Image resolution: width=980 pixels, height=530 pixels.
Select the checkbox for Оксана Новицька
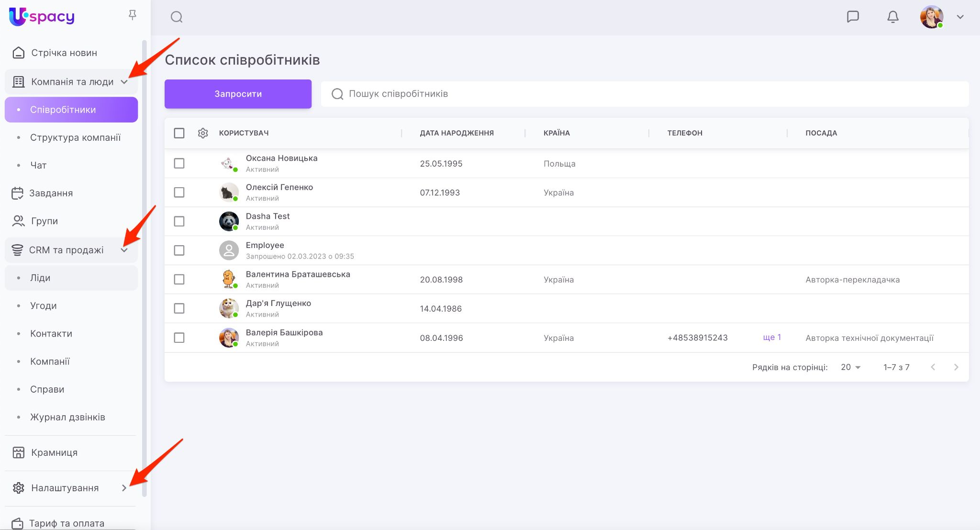(x=179, y=163)
